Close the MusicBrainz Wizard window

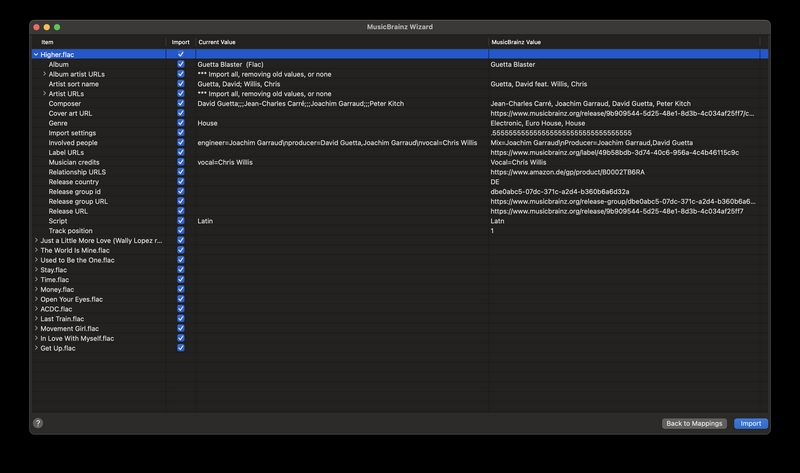(36, 27)
